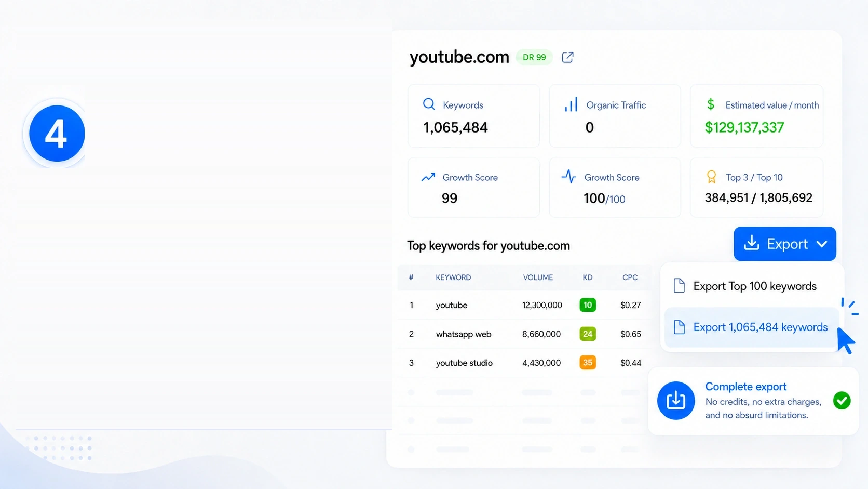Click CPC value $0.65
The height and width of the screenshot is (489, 868).
(x=631, y=334)
